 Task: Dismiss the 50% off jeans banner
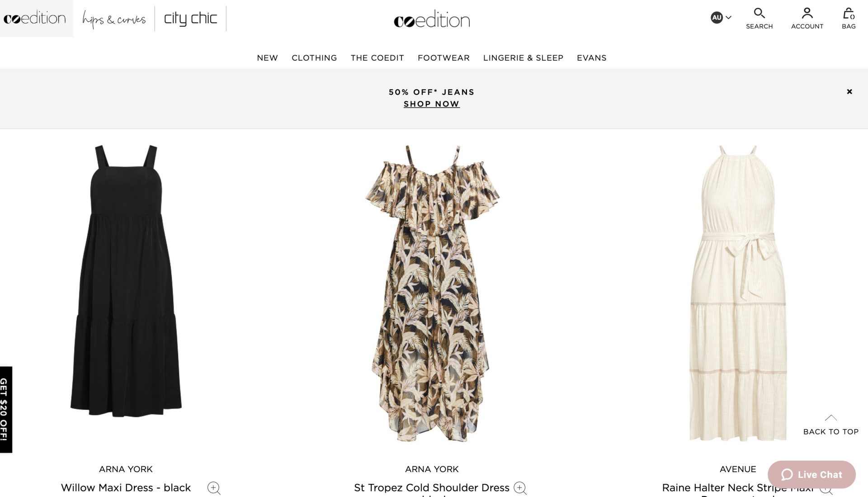coord(849,92)
